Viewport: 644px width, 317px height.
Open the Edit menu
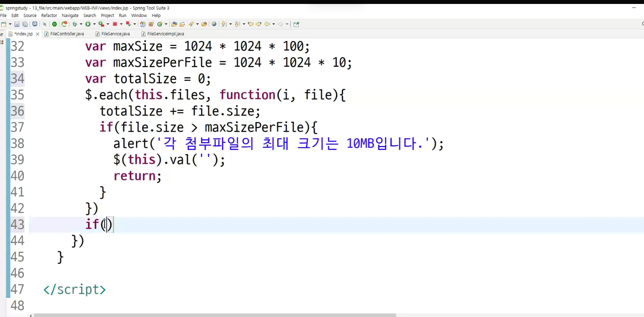15,15
